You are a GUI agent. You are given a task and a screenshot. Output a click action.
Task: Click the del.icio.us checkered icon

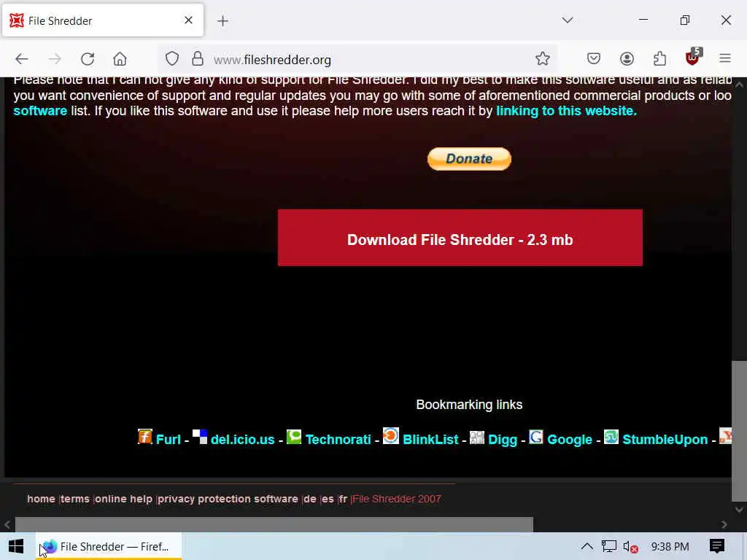click(x=200, y=437)
